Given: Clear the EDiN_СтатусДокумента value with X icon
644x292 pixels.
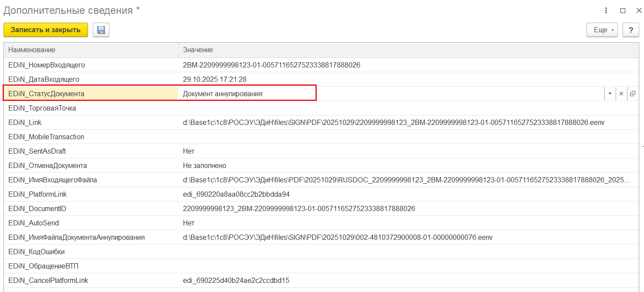Looking at the screenshot, I should [x=621, y=94].
